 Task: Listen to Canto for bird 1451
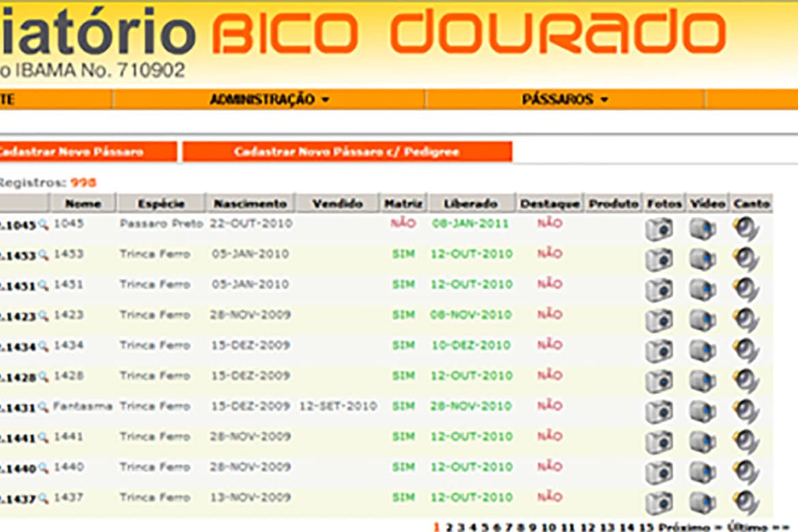point(746,290)
